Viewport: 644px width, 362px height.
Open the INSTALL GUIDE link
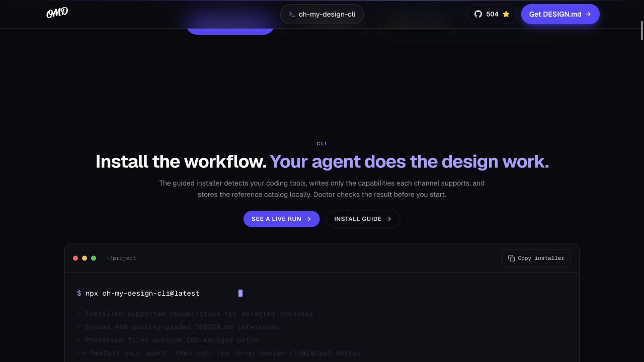(363, 219)
